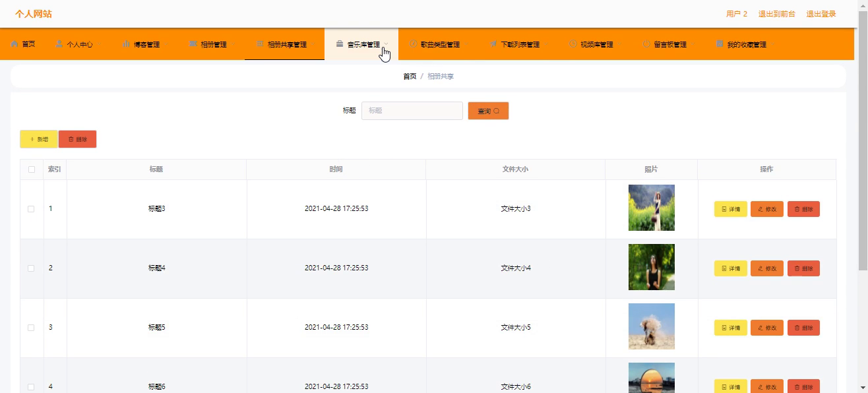Open the photo thumbnail for 标题4

(x=652, y=267)
